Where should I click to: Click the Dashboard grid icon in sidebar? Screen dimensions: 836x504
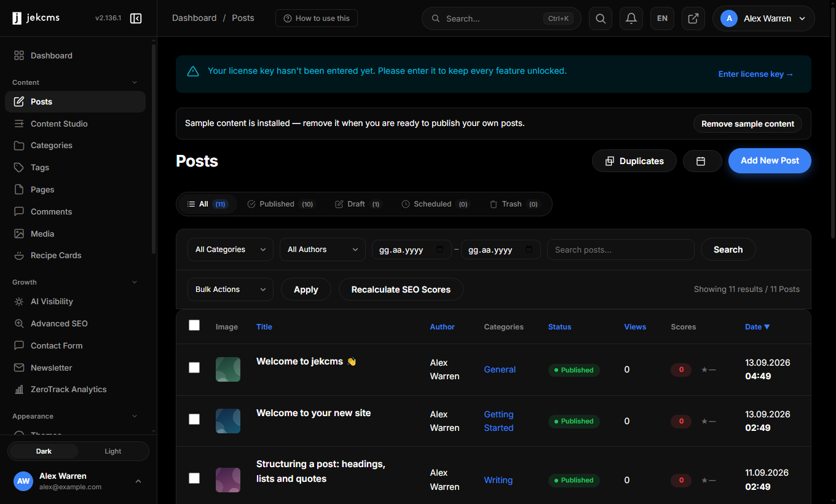(x=19, y=55)
